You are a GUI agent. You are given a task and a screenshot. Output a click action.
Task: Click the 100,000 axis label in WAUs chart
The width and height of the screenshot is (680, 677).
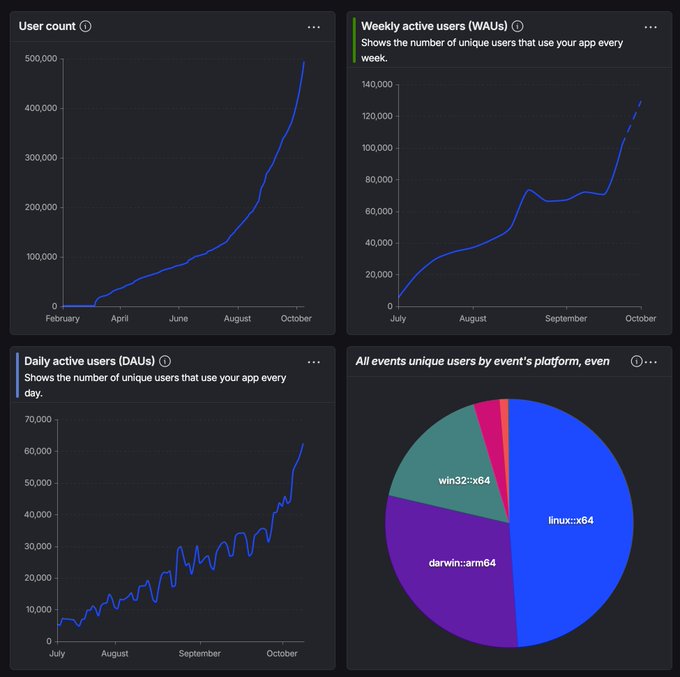click(x=377, y=148)
